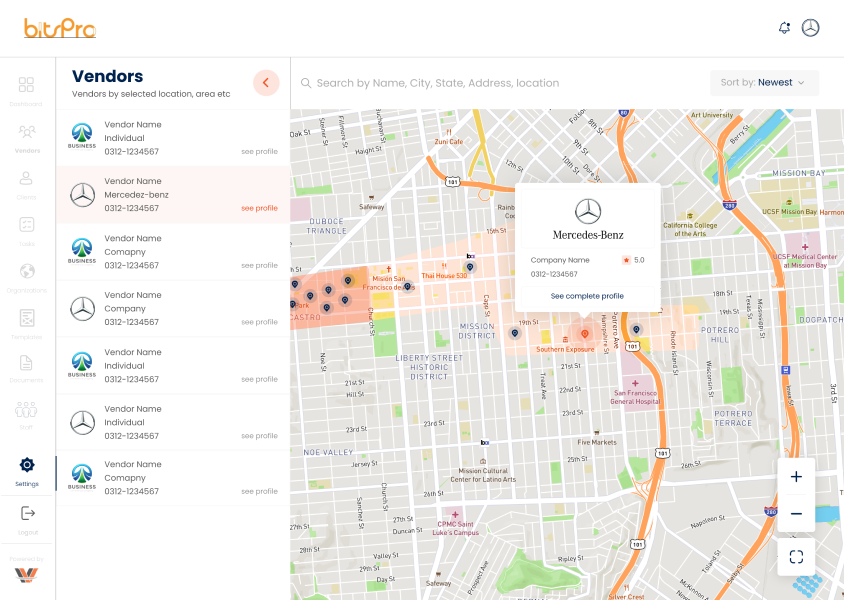Click the Powered by logo in sidebar

(26, 575)
